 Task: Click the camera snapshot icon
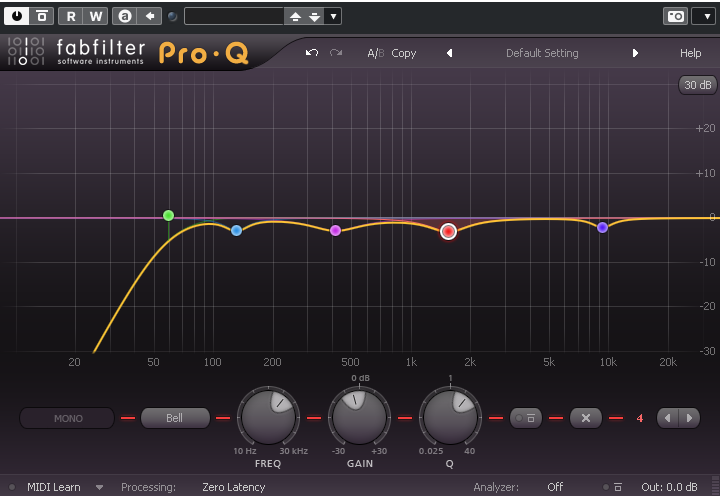(675, 17)
